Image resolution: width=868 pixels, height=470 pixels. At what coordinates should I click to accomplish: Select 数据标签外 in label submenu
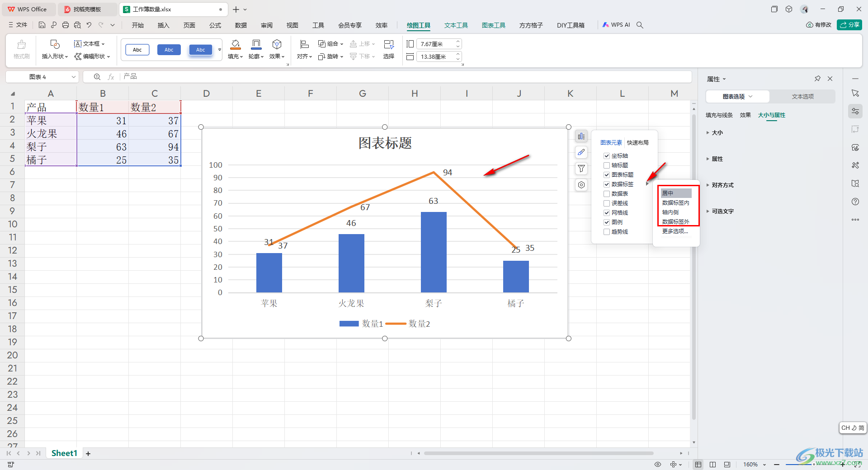676,222
